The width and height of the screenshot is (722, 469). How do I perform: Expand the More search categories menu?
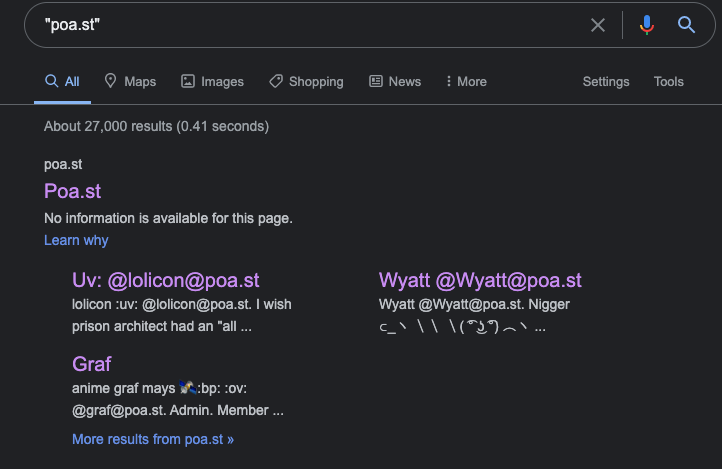point(466,81)
